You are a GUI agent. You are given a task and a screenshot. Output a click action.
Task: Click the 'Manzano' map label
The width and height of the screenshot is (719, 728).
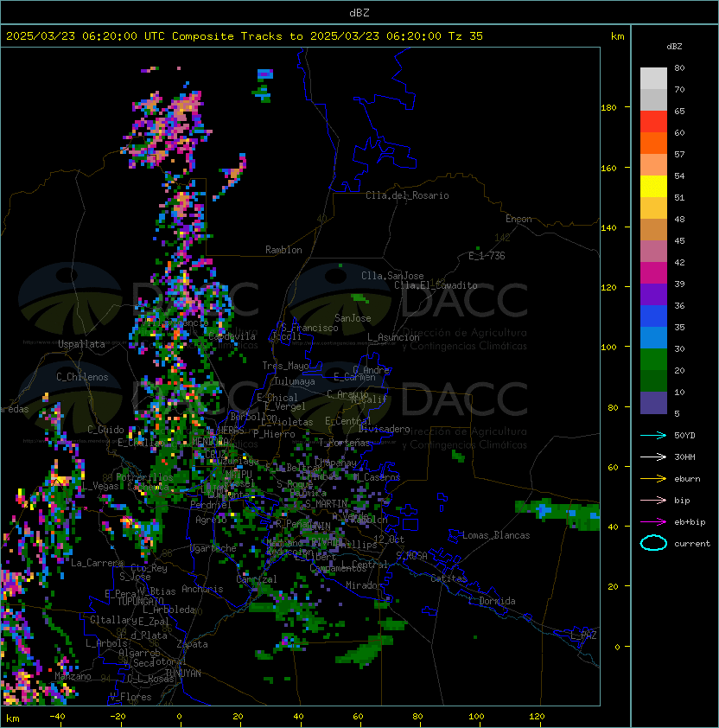coord(73,676)
